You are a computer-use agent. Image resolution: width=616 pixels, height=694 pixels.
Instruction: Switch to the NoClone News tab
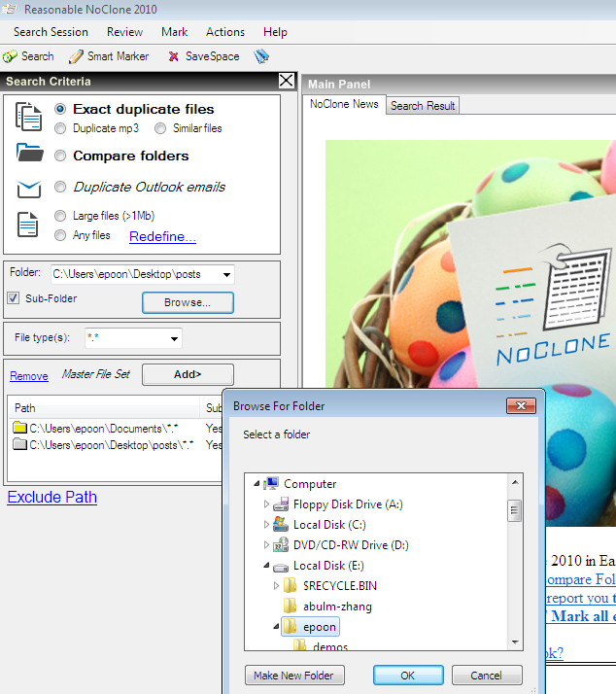click(x=344, y=104)
